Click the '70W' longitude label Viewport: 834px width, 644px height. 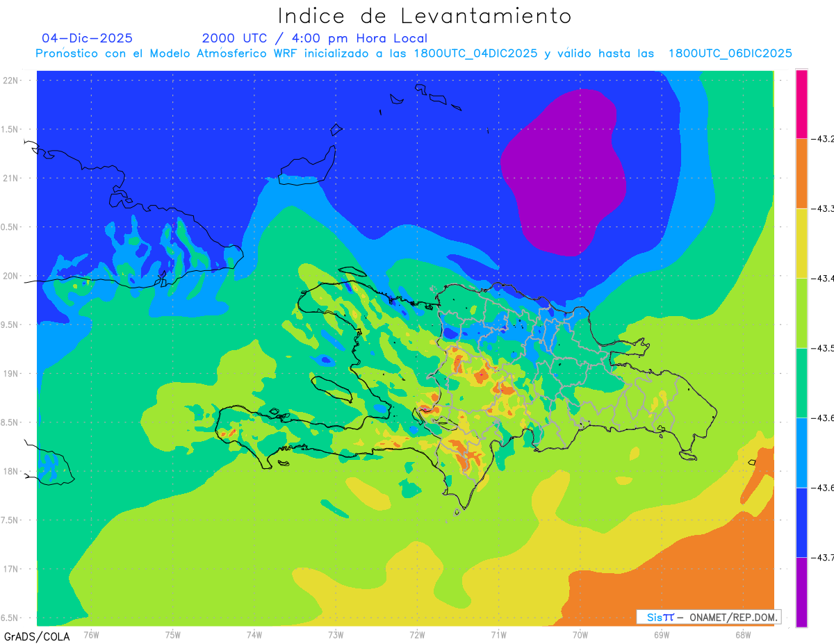[x=580, y=634]
